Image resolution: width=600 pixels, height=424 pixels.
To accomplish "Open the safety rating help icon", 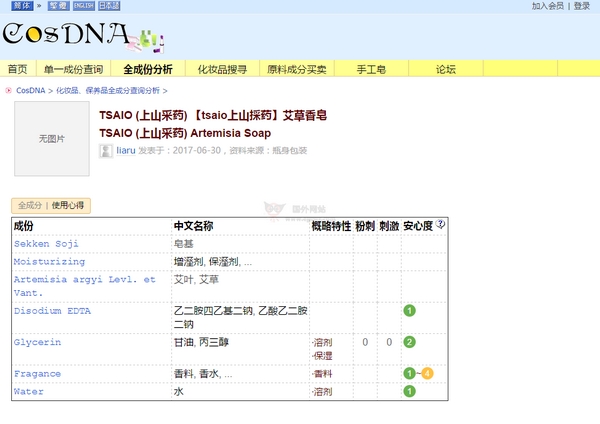I will pyautogui.click(x=441, y=225).
